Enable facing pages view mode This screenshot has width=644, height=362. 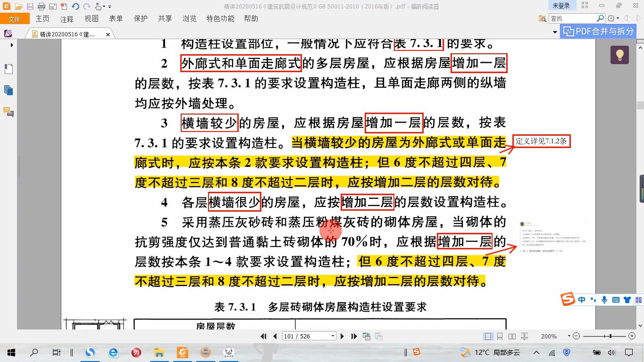point(511,337)
